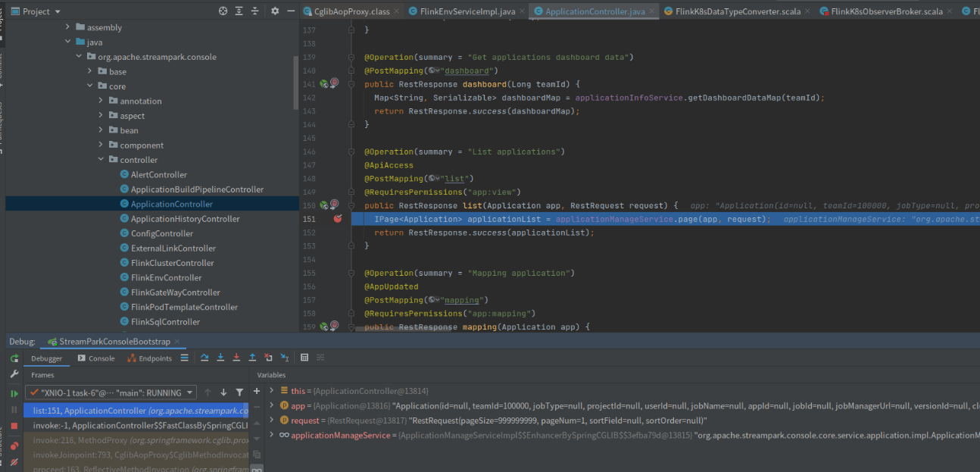The height and width of the screenshot is (472, 980).
Task: Resume program with the green play icon
Action: coord(14,393)
